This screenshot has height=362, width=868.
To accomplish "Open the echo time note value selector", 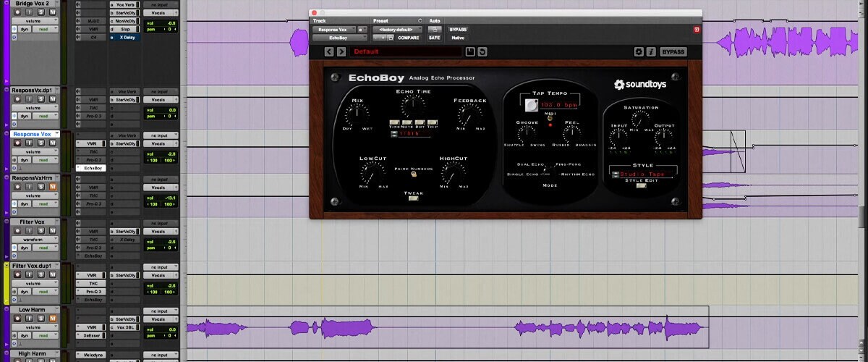I will [x=411, y=133].
